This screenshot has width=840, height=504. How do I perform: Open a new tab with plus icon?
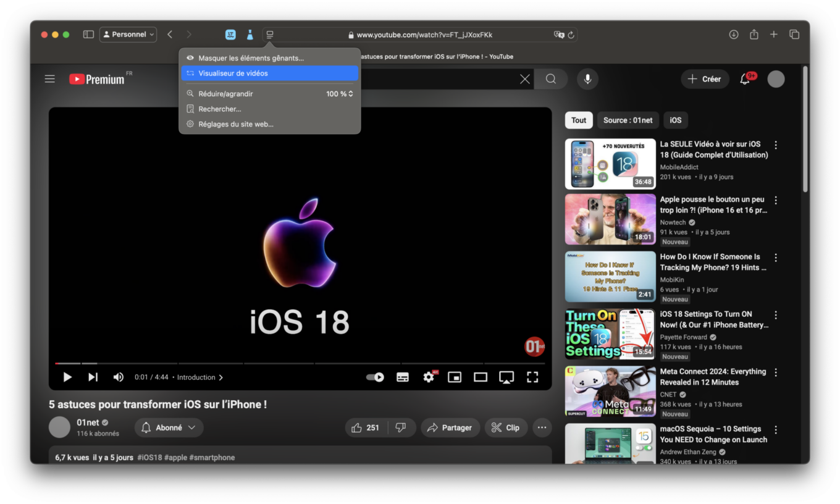773,35
